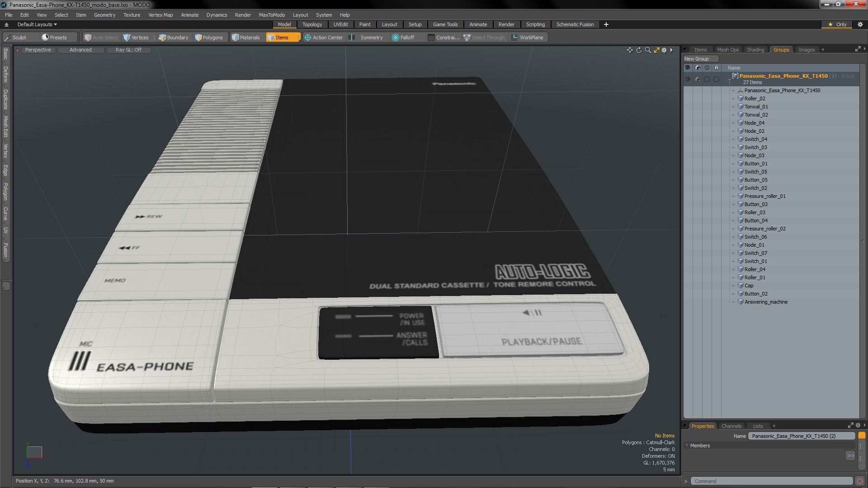Open the Vertex Map menu

pos(160,15)
